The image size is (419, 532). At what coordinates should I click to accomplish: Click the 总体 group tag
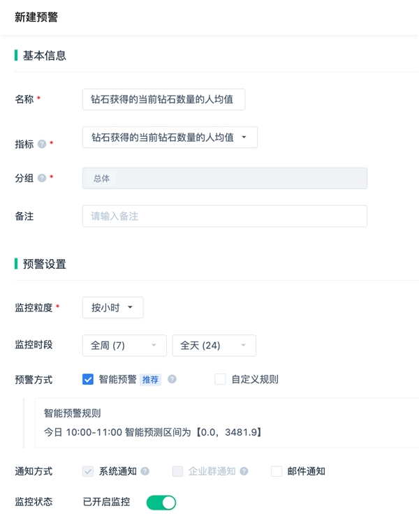[101, 178]
